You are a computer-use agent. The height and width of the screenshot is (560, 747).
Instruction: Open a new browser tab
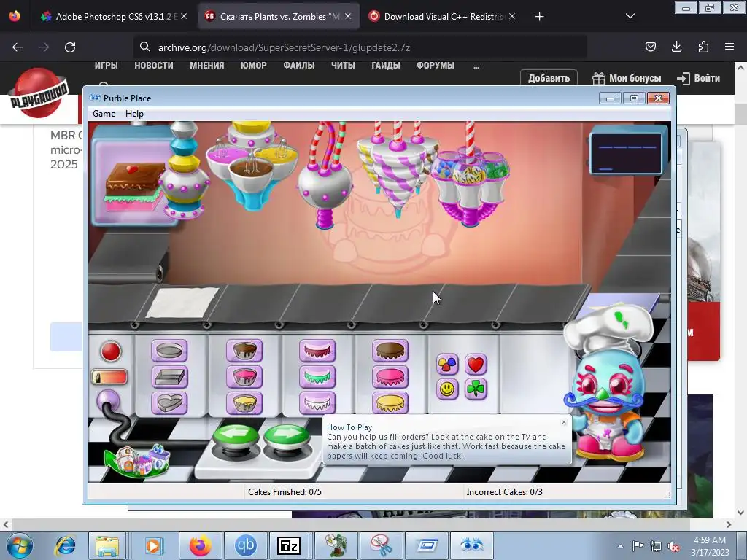pyautogui.click(x=539, y=17)
